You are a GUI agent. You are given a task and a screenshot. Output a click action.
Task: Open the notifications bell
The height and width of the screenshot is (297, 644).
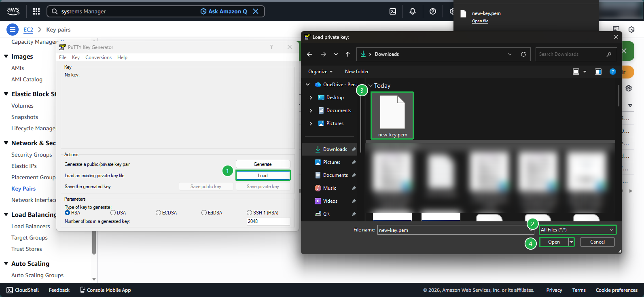click(413, 11)
